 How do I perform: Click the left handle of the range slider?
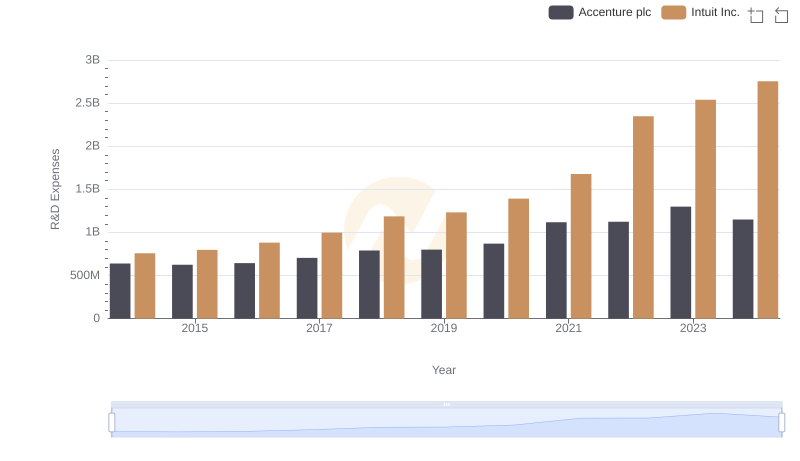coord(112,423)
